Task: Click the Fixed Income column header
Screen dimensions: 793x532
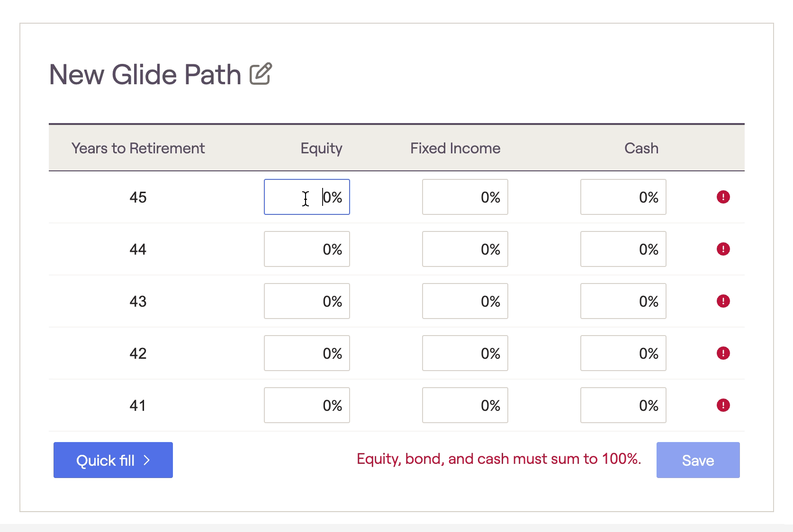Action: pos(455,148)
